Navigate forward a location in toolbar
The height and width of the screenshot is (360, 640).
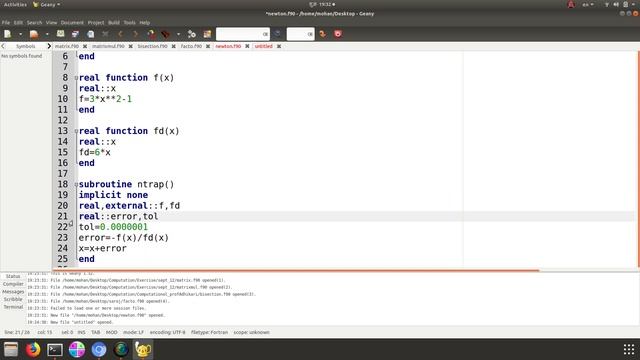(136, 34)
